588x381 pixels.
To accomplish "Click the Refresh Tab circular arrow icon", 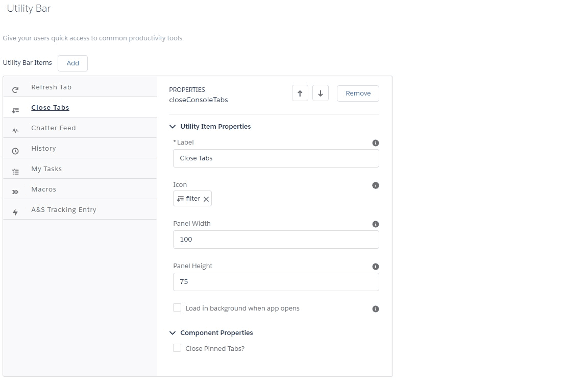I will (x=15, y=90).
